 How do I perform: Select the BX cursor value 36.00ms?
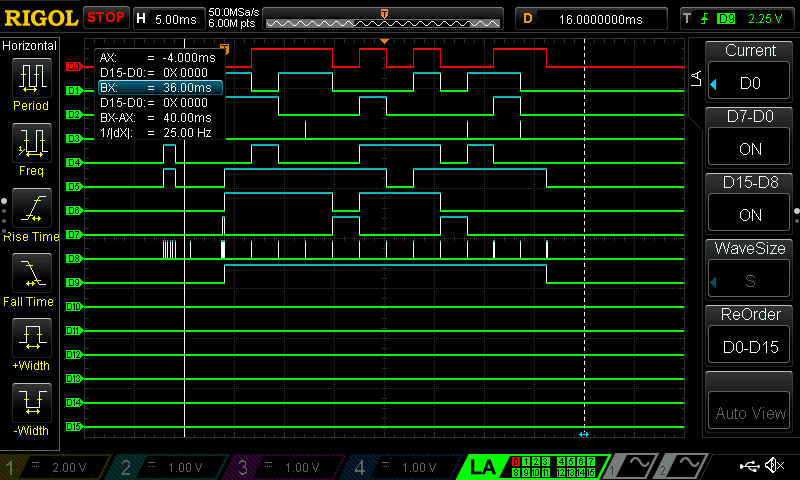[158, 88]
